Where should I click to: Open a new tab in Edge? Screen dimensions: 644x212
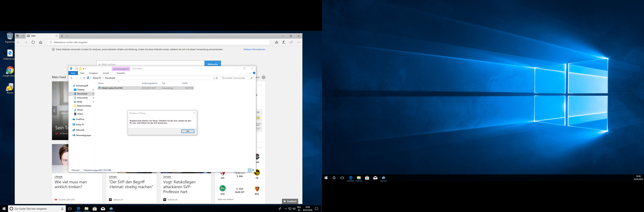pos(62,36)
